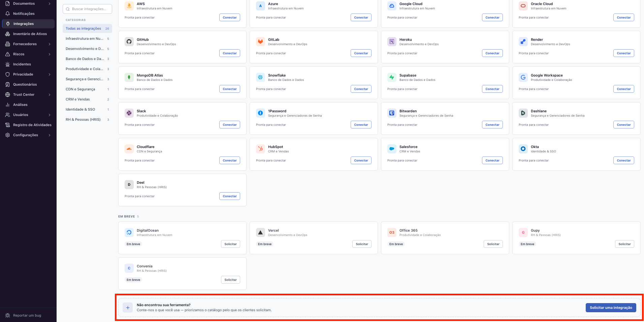Connect the Salesforce integration
This screenshot has width=644, height=322.
(492, 160)
